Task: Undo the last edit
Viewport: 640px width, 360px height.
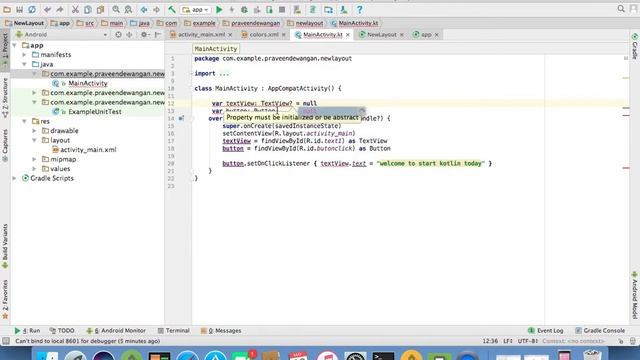Action: pos(47,9)
